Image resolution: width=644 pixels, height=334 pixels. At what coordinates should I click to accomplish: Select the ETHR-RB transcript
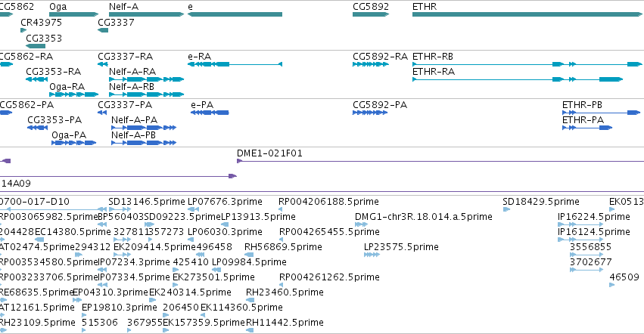[527, 64]
